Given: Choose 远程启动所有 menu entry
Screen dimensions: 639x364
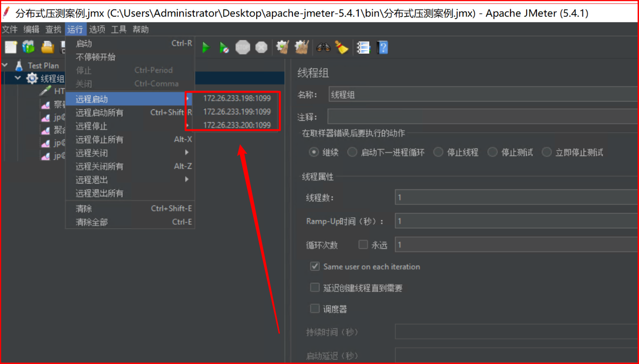Looking at the screenshot, I should [x=130, y=112].
